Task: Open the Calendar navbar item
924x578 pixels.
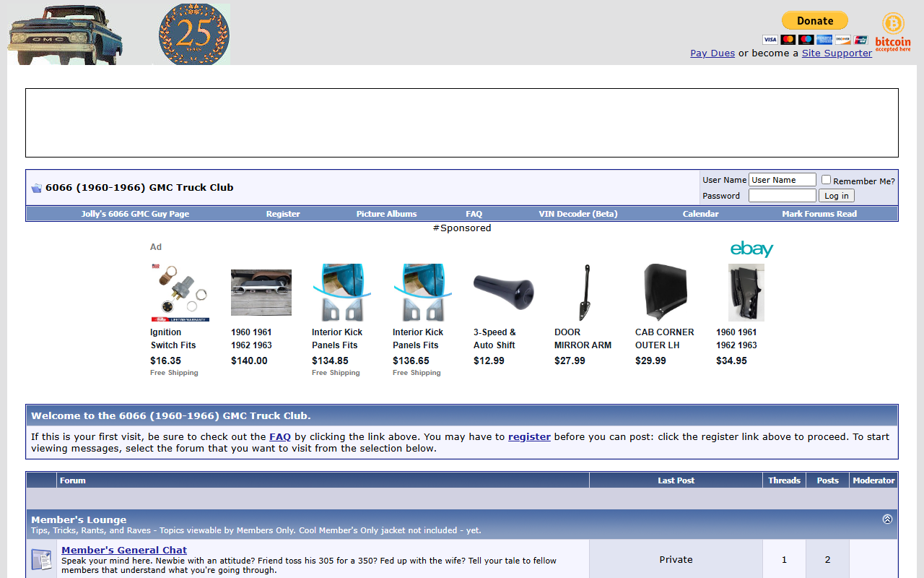Action: (x=700, y=214)
